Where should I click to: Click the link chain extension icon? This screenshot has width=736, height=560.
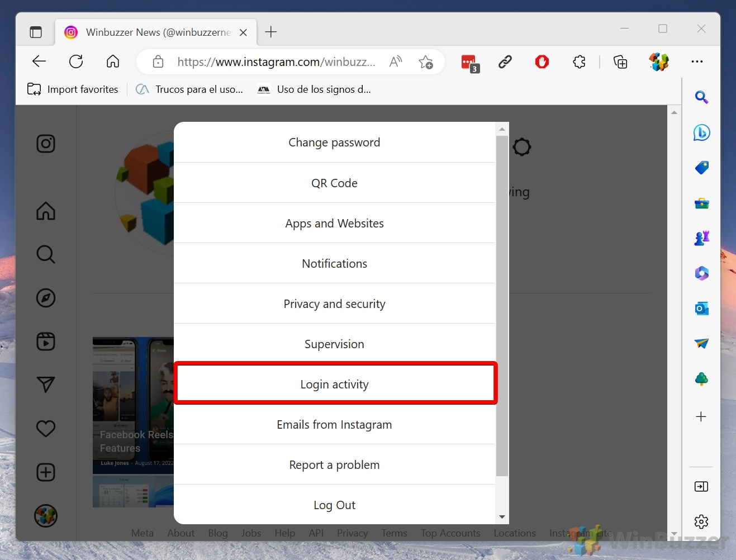[x=505, y=61]
